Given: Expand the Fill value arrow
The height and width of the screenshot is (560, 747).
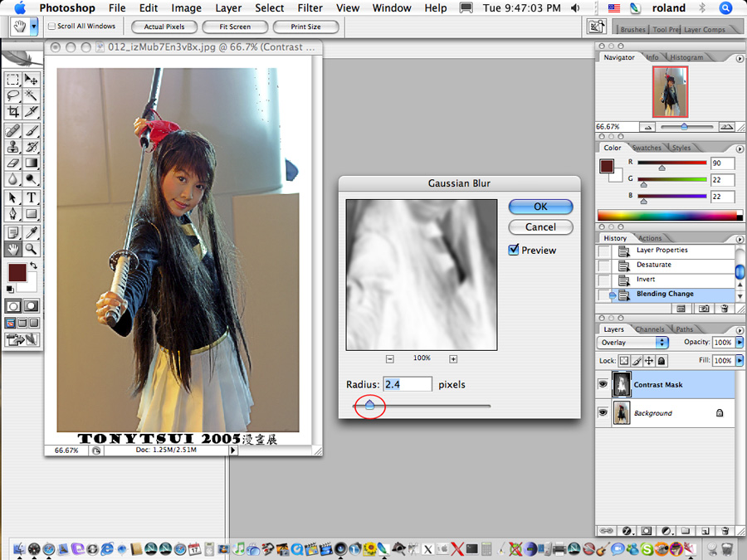Looking at the screenshot, I should tap(740, 361).
